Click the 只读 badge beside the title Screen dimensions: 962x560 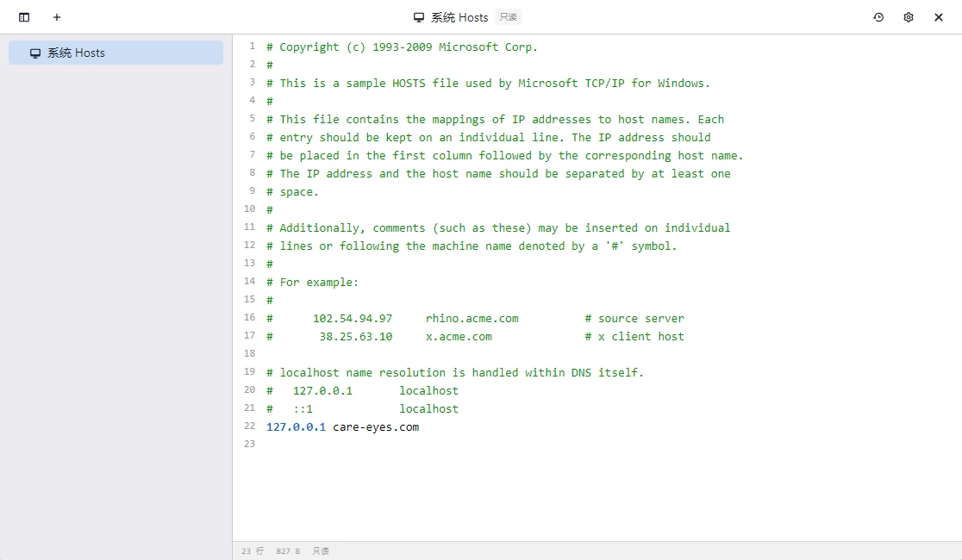point(509,17)
